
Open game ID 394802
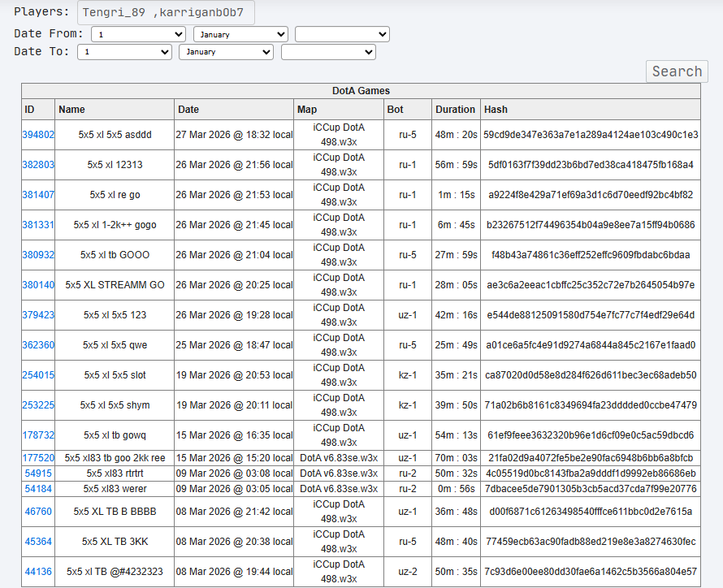[x=38, y=135]
